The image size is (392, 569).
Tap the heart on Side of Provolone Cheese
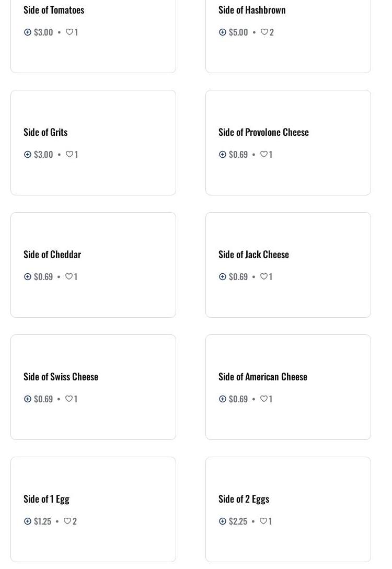coord(264,154)
